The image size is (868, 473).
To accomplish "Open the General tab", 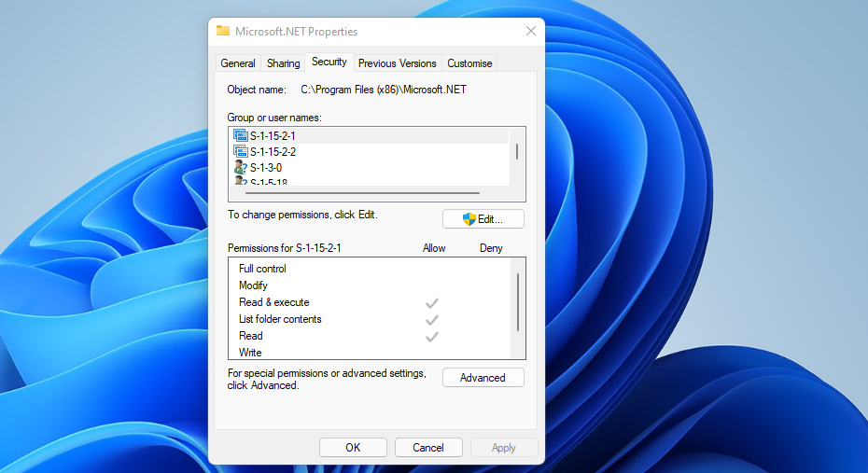I will [238, 63].
